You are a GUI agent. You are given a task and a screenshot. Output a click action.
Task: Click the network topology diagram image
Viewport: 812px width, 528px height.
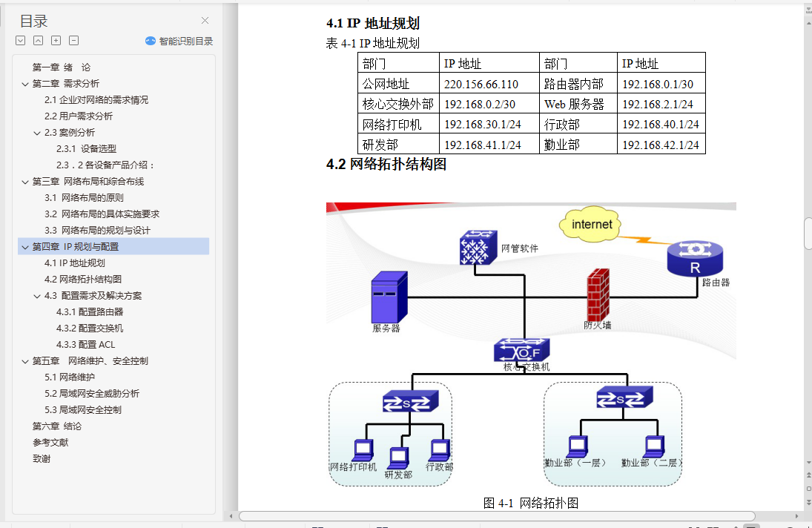pos(531,345)
